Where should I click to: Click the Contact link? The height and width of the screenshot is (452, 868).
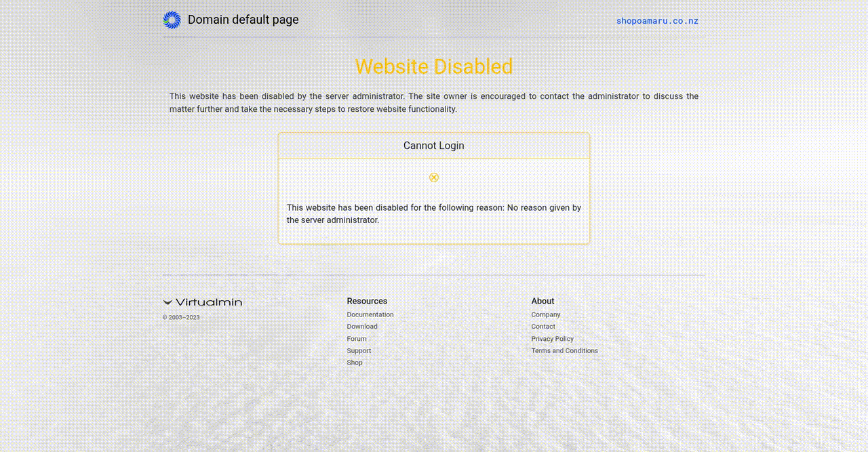point(543,327)
